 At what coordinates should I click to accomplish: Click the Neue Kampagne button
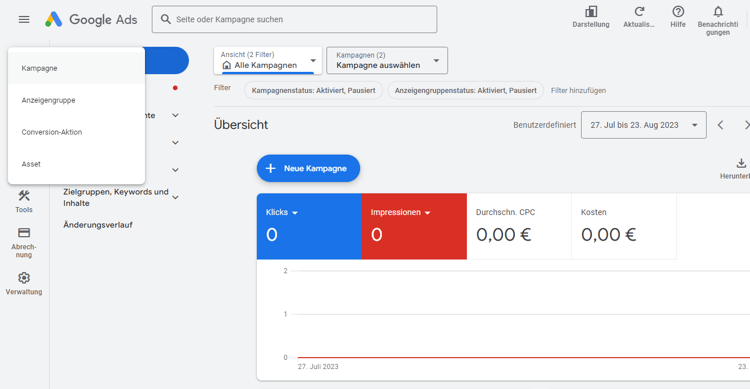(x=308, y=168)
